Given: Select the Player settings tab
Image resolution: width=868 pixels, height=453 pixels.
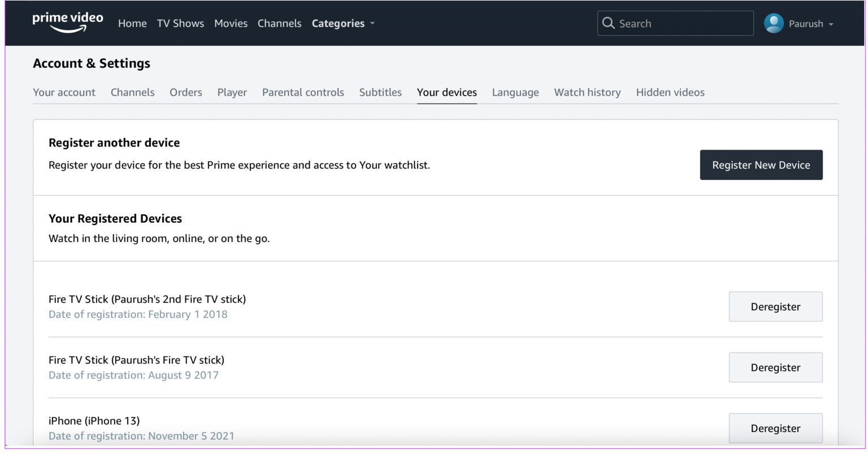Looking at the screenshot, I should [x=232, y=92].
